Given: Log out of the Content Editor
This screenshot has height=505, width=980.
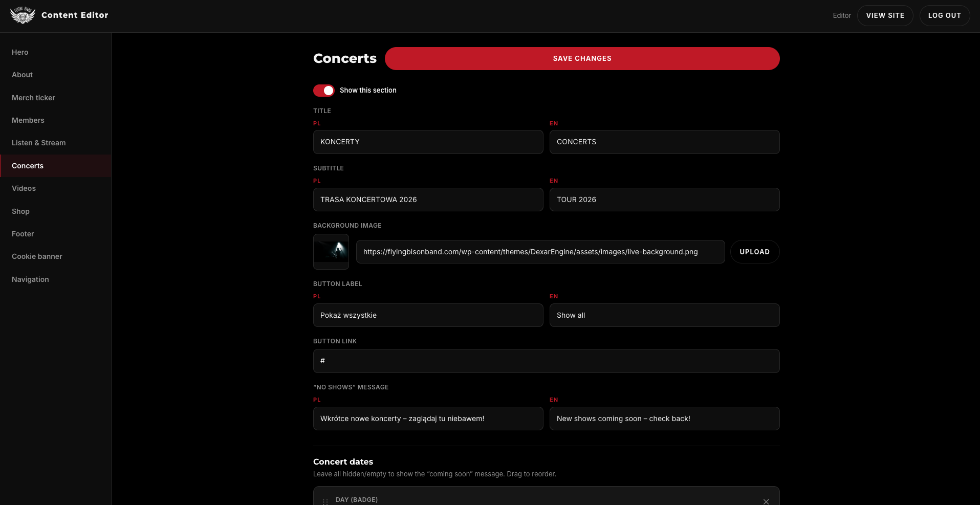Looking at the screenshot, I should (945, 15).
